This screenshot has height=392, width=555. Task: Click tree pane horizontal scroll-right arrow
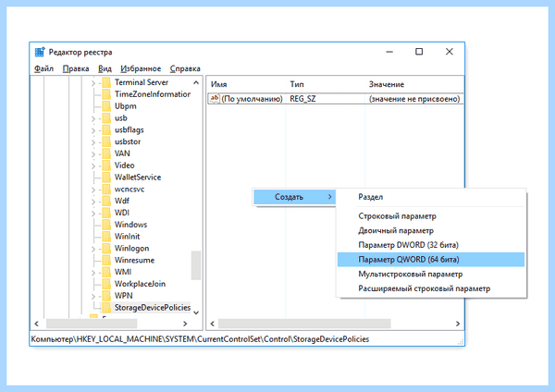185,324
